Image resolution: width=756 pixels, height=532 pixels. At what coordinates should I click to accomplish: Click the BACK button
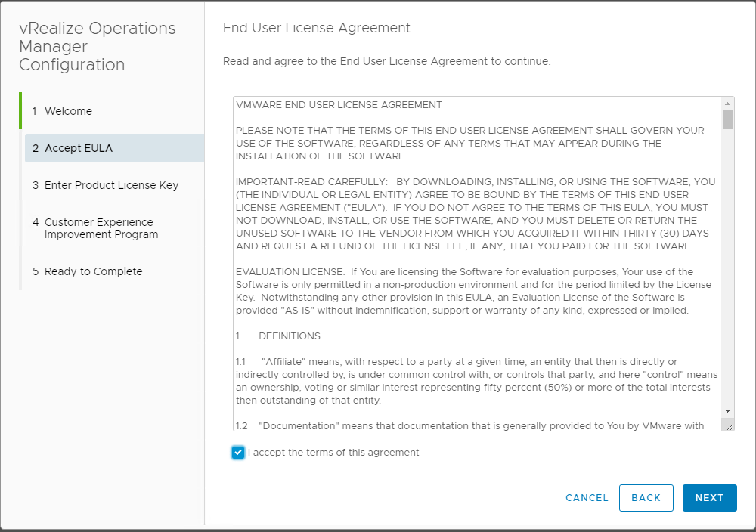[646, 498]
